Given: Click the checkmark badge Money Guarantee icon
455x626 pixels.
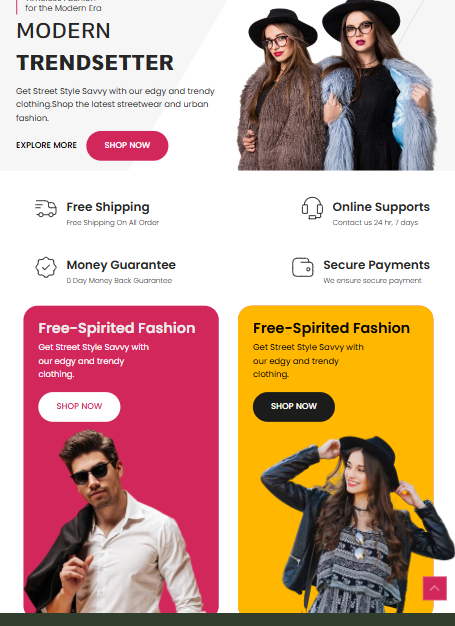Looking at the screenshot, I should (46, 267).
